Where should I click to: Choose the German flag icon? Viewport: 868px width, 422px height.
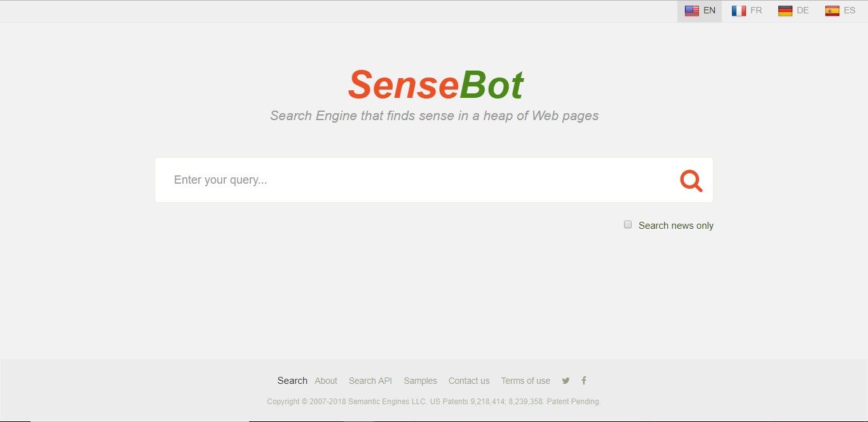click(x=785, y=11)
